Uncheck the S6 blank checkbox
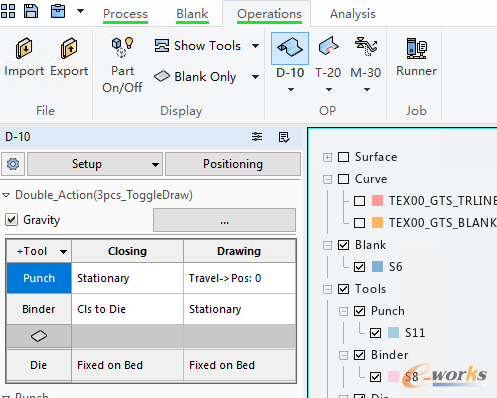This screenshot has height=398, width=497. (x=359, y=267)
